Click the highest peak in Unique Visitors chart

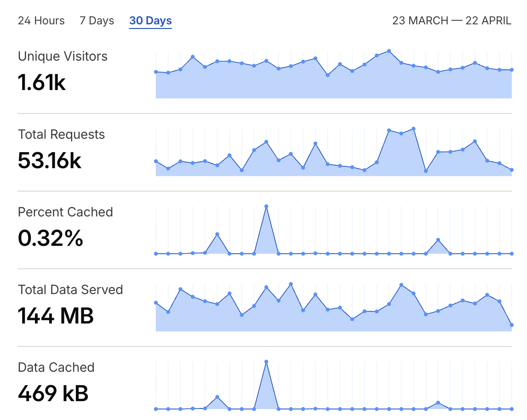[389, 51]
